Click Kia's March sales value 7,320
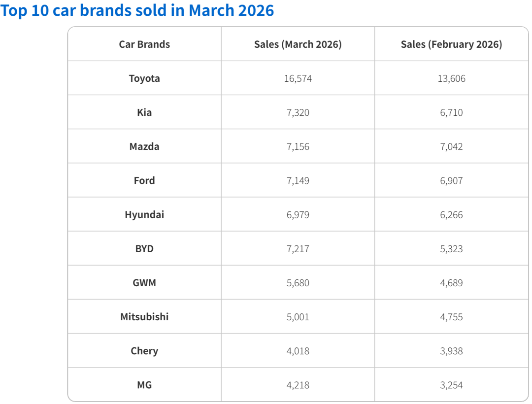Screen dimensions: 532x404 click(298, 112)
